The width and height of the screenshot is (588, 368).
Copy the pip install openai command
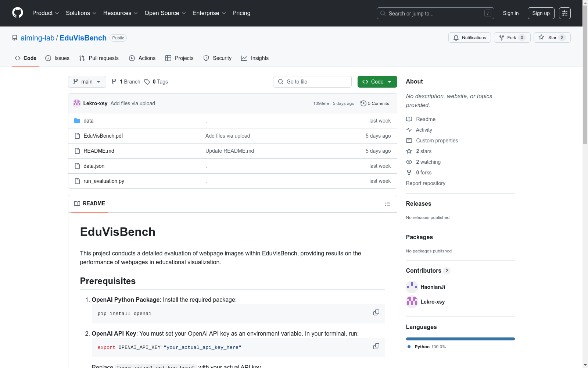coord(376,312)
